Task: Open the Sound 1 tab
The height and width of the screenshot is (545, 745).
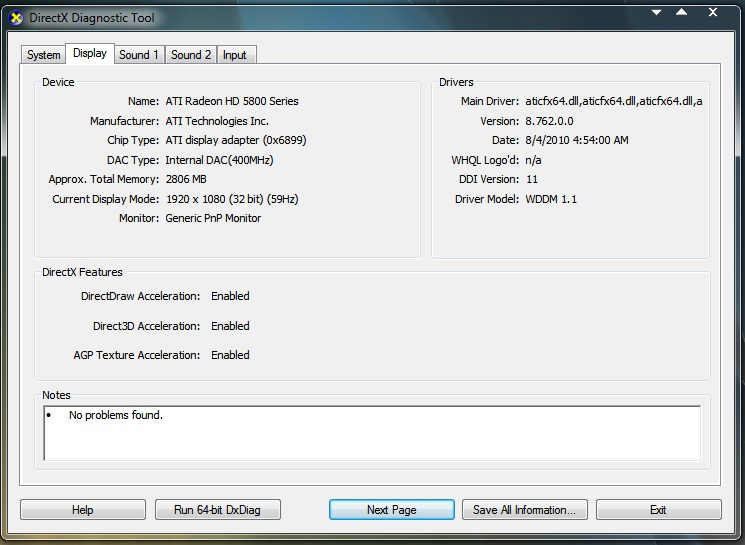Action: click(x=139, y=55)
